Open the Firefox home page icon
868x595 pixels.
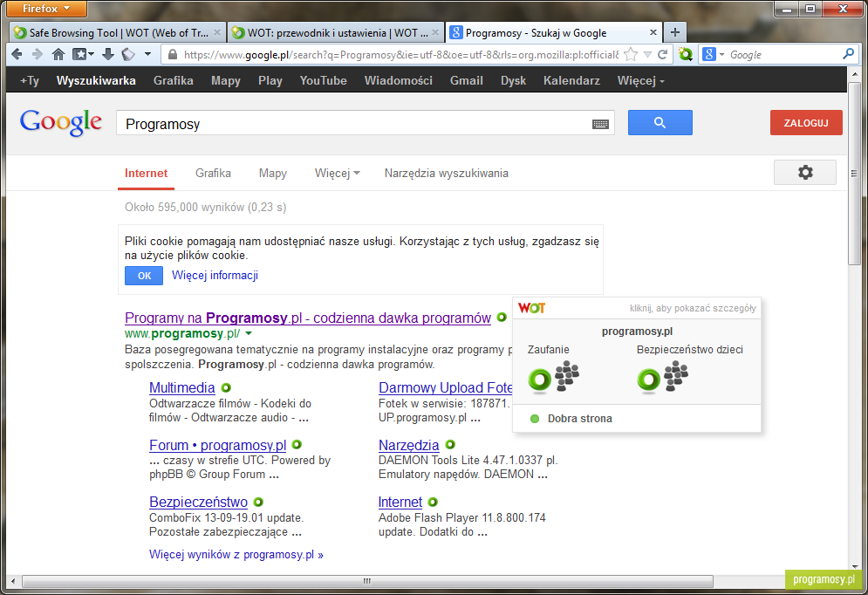pos(58,54)
